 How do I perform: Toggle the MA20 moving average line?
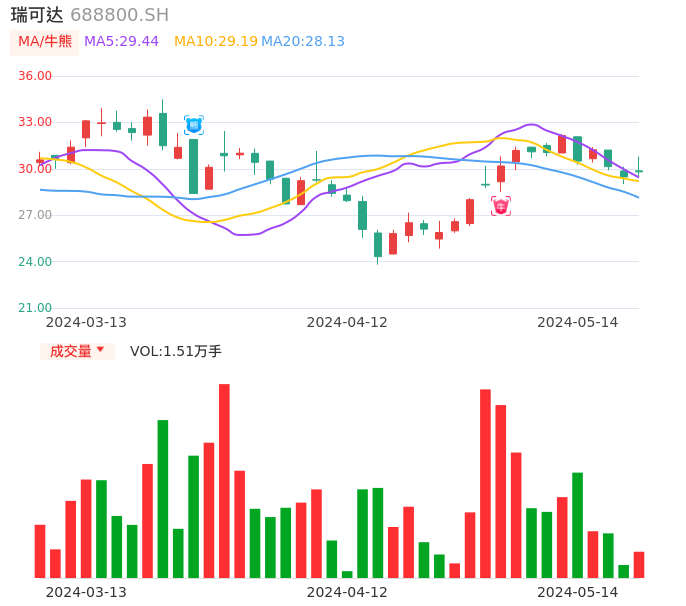303,41
